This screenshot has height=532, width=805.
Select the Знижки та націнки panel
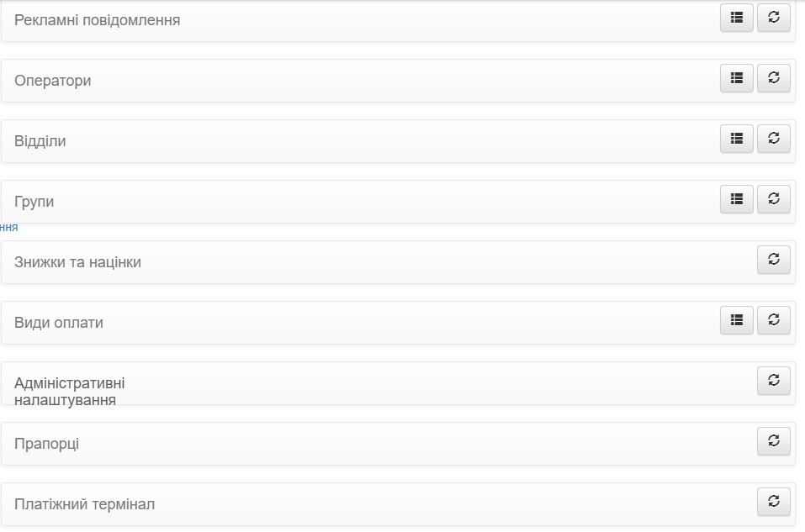pyautogui.click(x=398, y=262)
